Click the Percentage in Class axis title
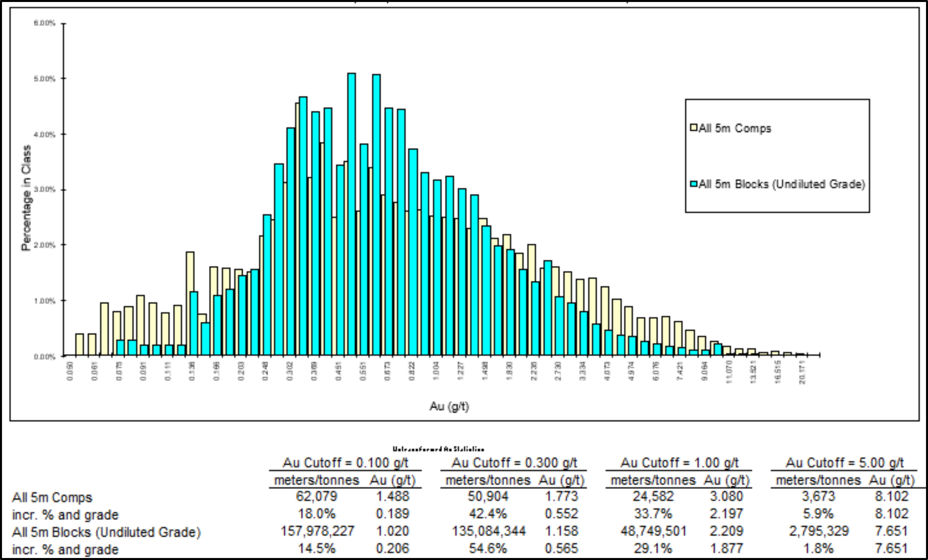The width and height of the screenshot is (928, 560). [x=26, y=197]
